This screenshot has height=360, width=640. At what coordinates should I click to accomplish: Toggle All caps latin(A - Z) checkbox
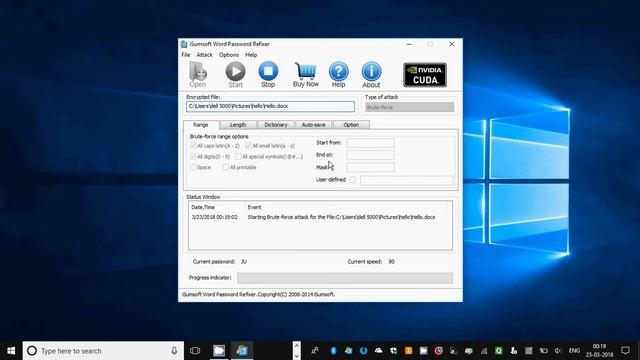point(193,146)
